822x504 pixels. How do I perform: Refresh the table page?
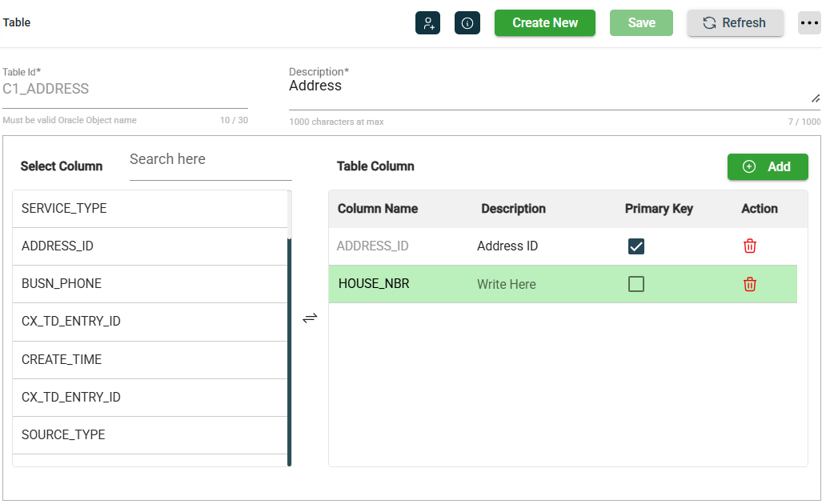tap(735, 23)
